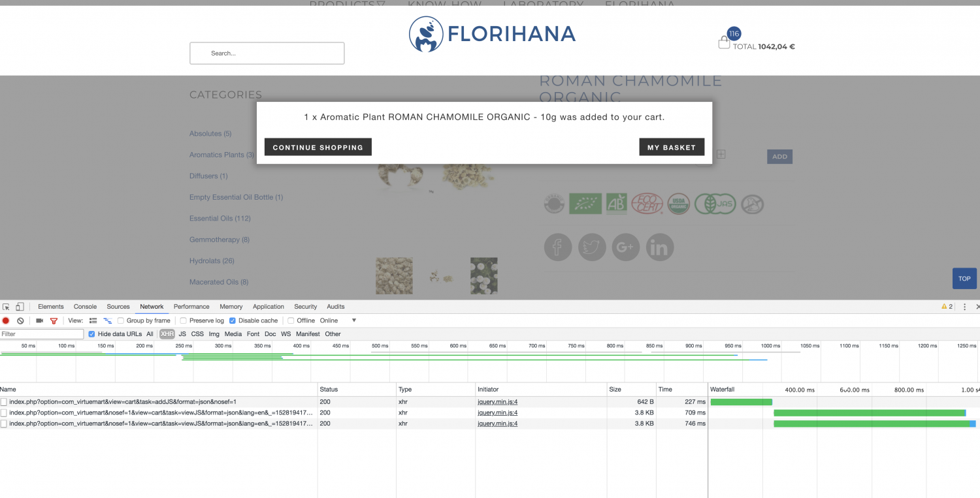Toggle the red filter funnel icon

click(54, 320)
